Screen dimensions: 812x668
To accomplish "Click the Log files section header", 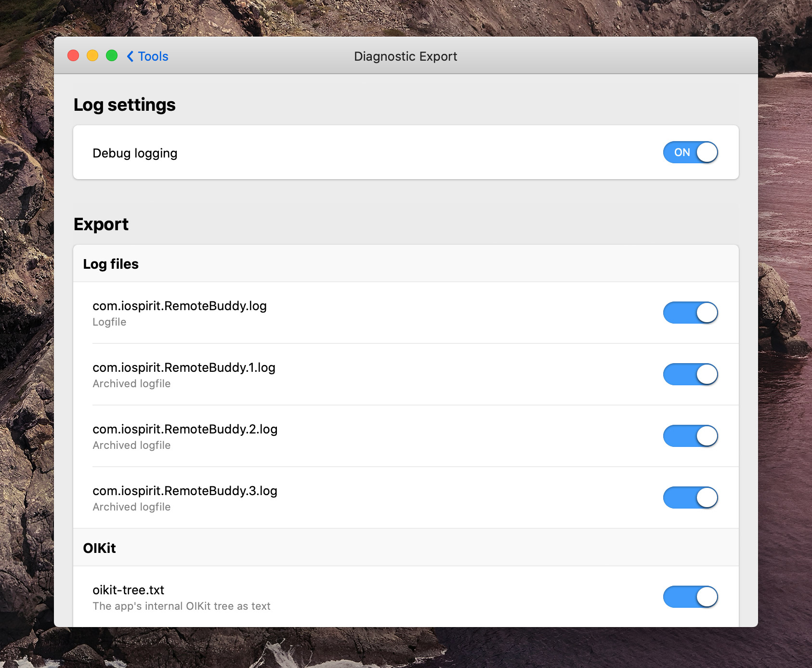I will (111, 264).
